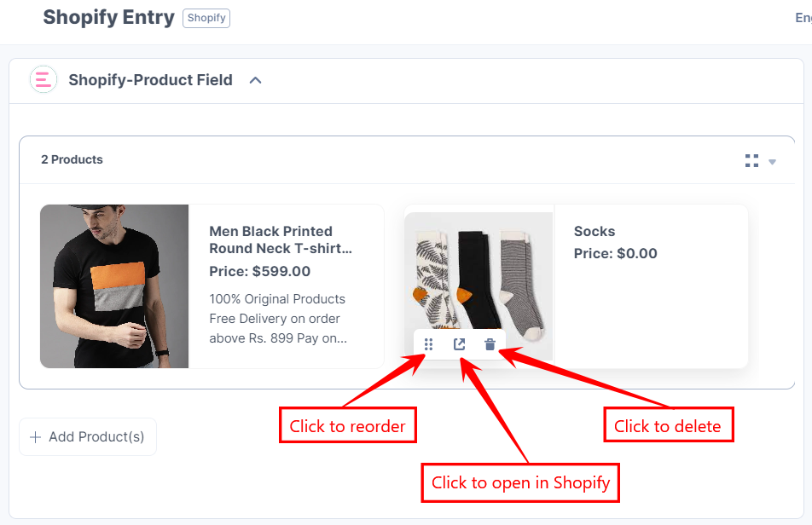This screenshot has height=525, width=812.
Task: Click the Shopify Entry page title
Action: (108, 17)
